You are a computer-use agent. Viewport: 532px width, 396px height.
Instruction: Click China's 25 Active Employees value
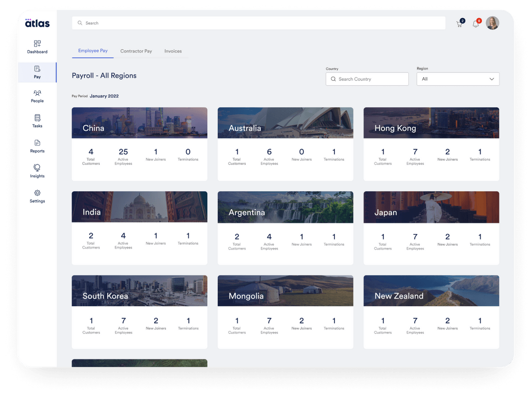click(123, 152)
